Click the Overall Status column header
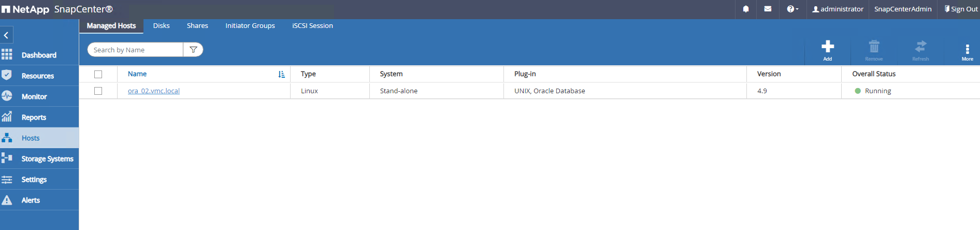The width and height of the screenshot is (980, 230). tap(874, 74)
